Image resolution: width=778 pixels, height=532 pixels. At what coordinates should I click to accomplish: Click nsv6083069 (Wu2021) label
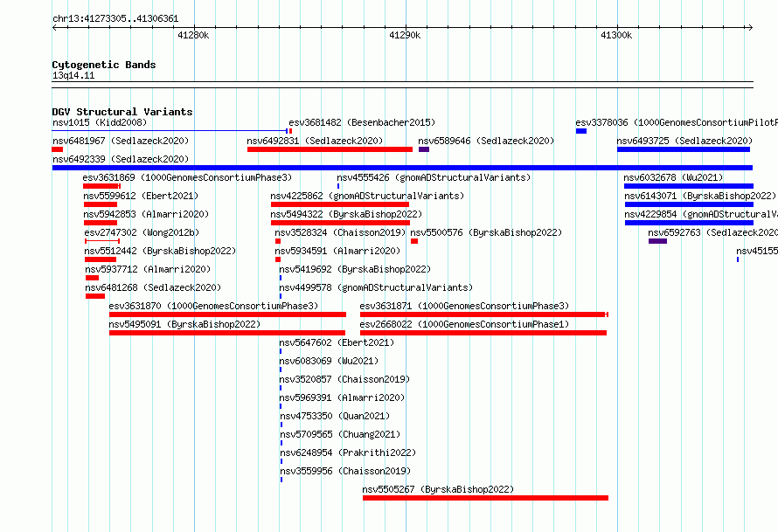click(329, 361)
